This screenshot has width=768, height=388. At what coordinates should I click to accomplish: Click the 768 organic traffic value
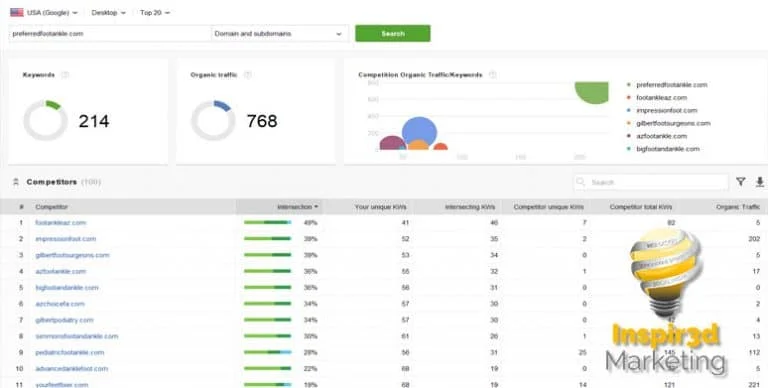[x=262, y=121]
